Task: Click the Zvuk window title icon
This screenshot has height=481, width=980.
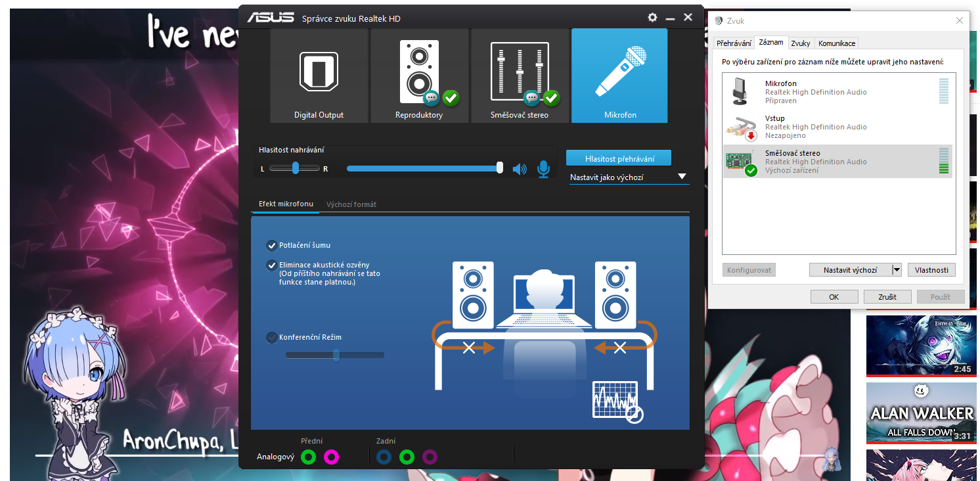Action: click(x=719, y=21)
